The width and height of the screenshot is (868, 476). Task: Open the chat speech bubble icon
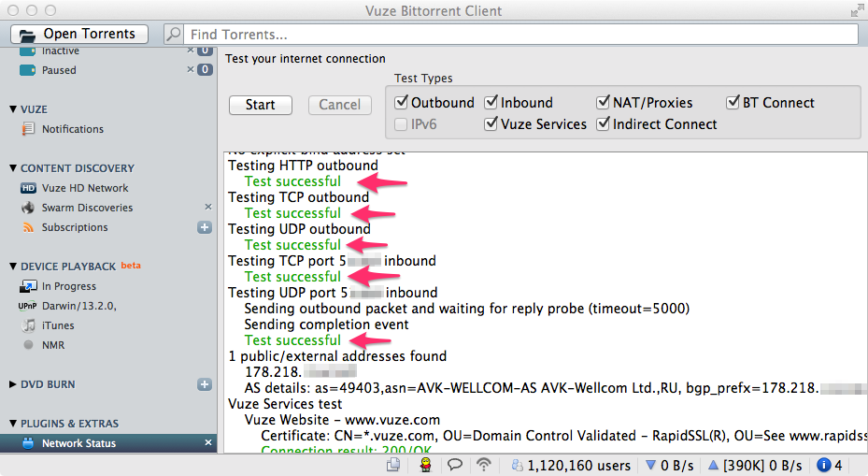tap(455, 465)
